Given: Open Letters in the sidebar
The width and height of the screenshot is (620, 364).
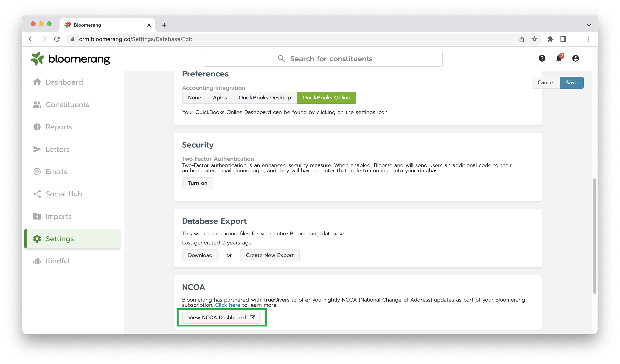Looking at the screenshot, I should pyautogui.click(x=58, y=149).
